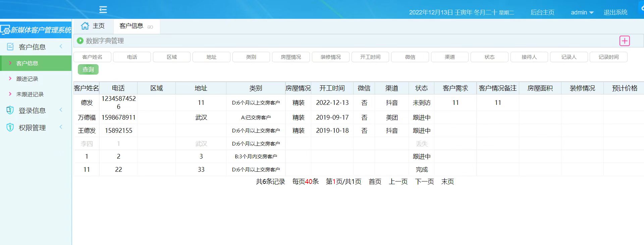Open the admin user dropdown
Viewport: 644px width, 245px height.
[582, 12]
